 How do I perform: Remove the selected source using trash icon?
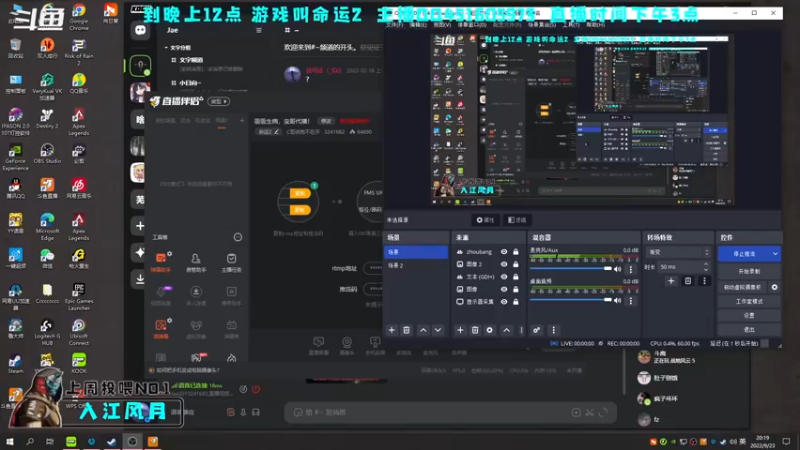pos(474,330)
